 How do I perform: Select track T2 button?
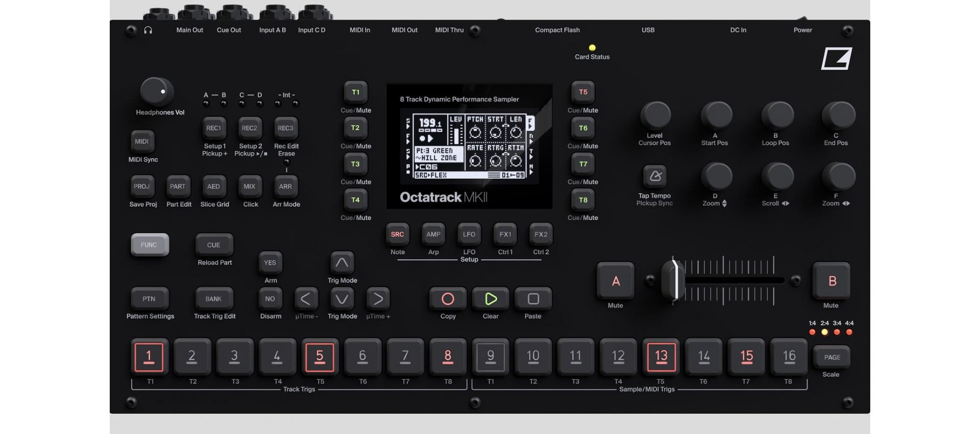click(356, 128)
